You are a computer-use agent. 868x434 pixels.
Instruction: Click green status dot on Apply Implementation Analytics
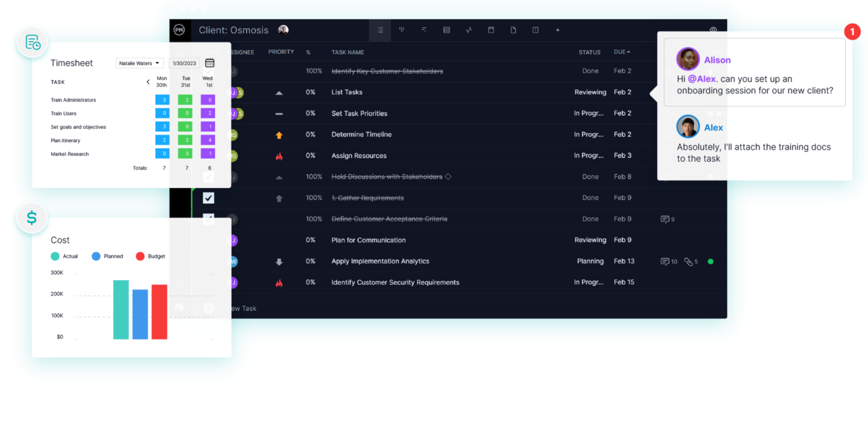(x=711, y=261)
